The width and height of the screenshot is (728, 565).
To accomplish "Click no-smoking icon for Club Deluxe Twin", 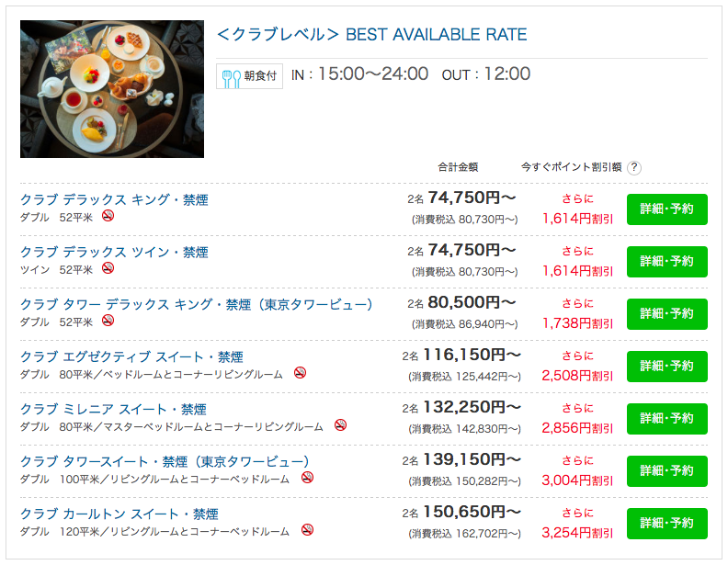I will [108, 268].
